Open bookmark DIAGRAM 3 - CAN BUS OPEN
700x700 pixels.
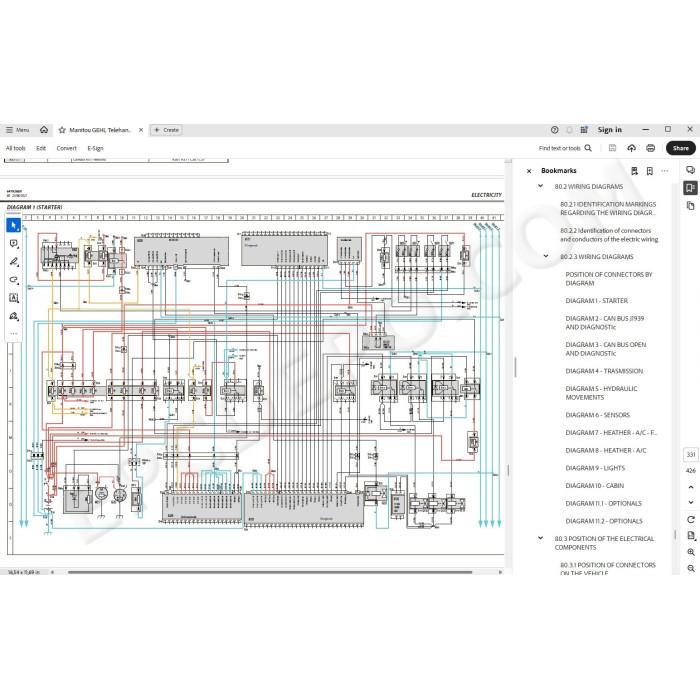[605, 349]
